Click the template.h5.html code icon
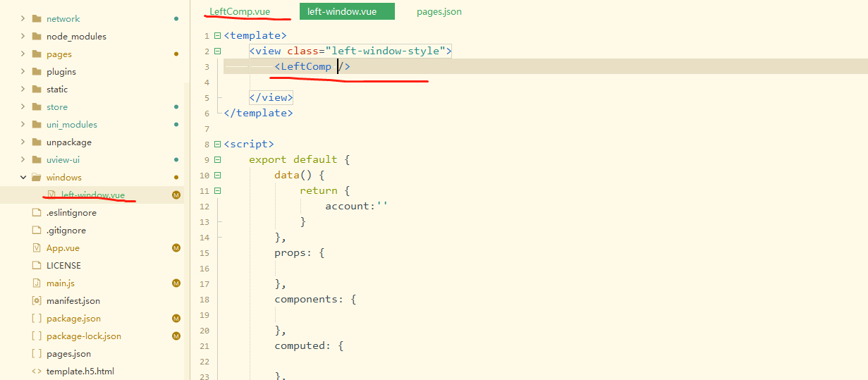 tap(37, 372)
